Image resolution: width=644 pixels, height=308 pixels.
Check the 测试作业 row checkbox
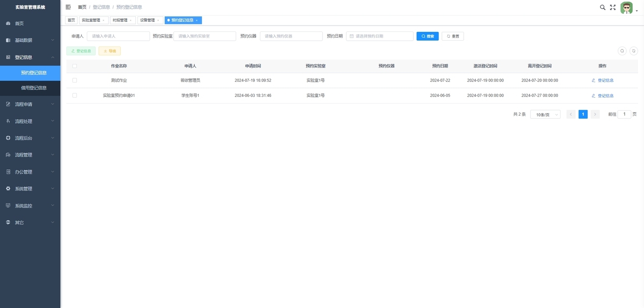[x=75, y=80]
